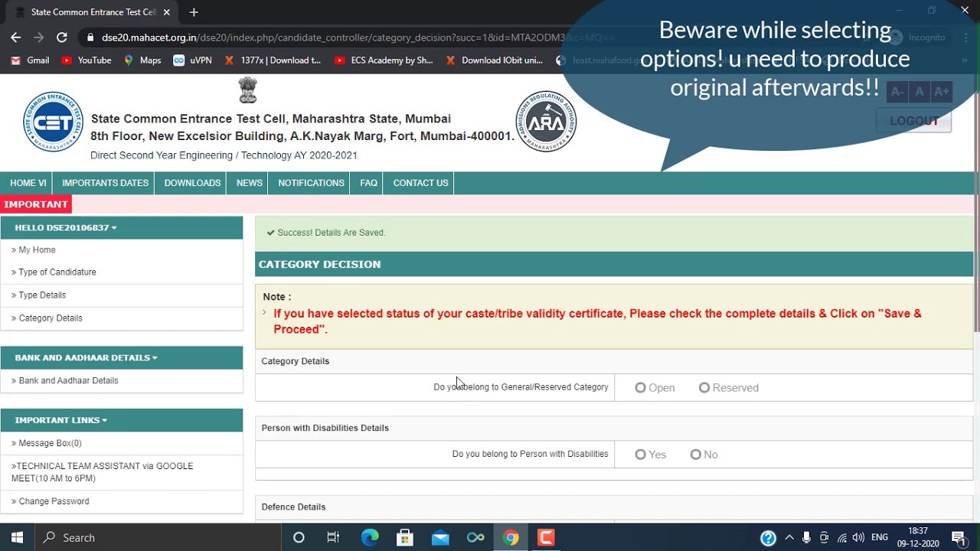Viewport: 980px width, 551px height.
Task: Open the 1377x Download bookmark
Action: coord(273,60)
